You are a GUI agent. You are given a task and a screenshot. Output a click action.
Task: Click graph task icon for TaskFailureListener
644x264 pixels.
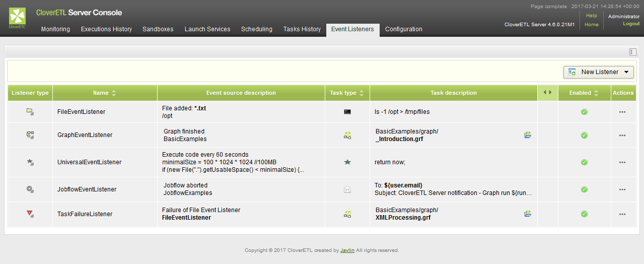pyautogui.click(x=347, y=214)
